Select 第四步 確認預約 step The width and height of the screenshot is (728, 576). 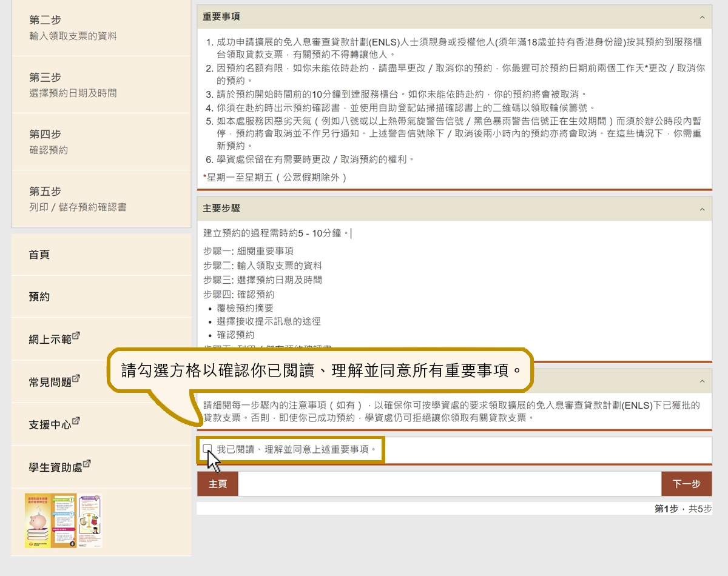101,142
